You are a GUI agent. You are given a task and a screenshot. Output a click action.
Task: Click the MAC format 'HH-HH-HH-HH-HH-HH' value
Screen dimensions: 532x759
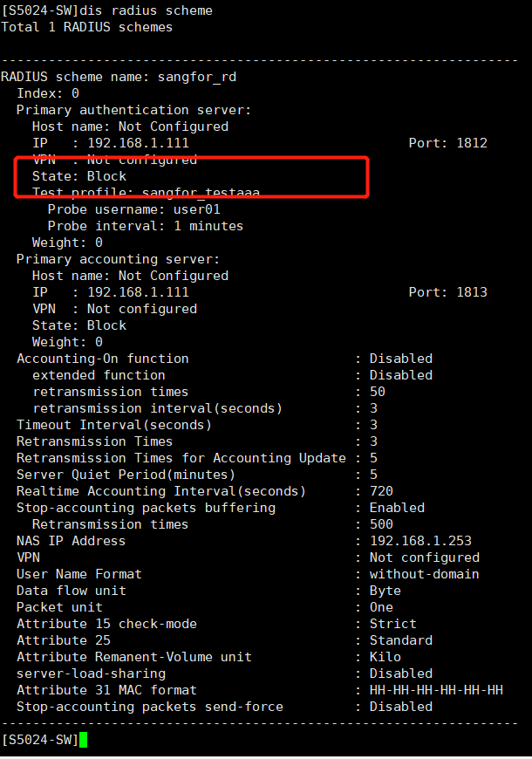click(x=436, y=690)
